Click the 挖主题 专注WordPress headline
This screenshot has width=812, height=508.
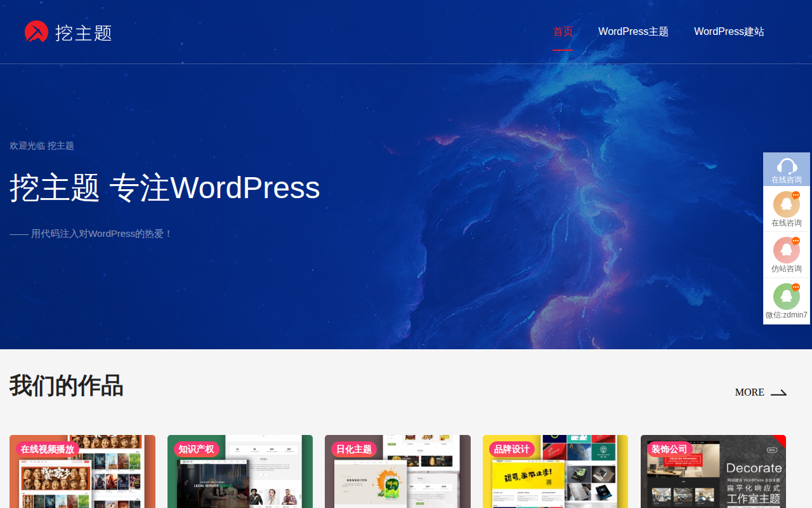(x=165, y=188)
